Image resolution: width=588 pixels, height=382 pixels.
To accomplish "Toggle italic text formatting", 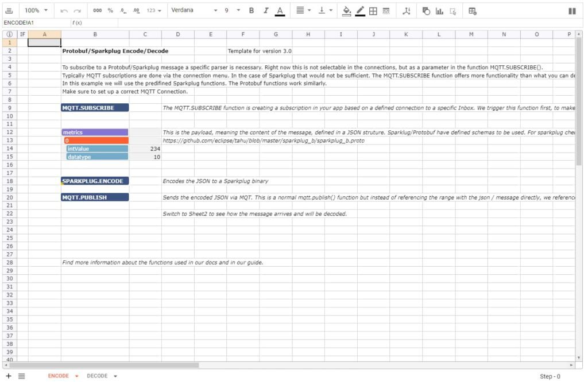I will click(x=266, y=10).
